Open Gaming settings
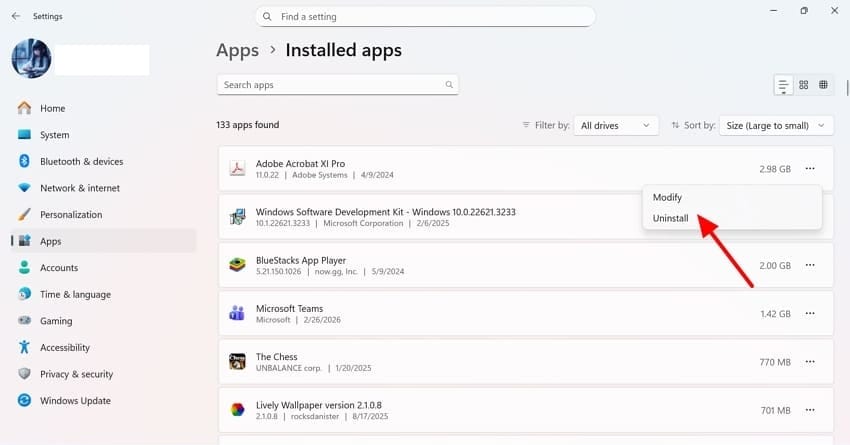The height and width of the screenshot is (445, 850). click(x=103, y=321)
